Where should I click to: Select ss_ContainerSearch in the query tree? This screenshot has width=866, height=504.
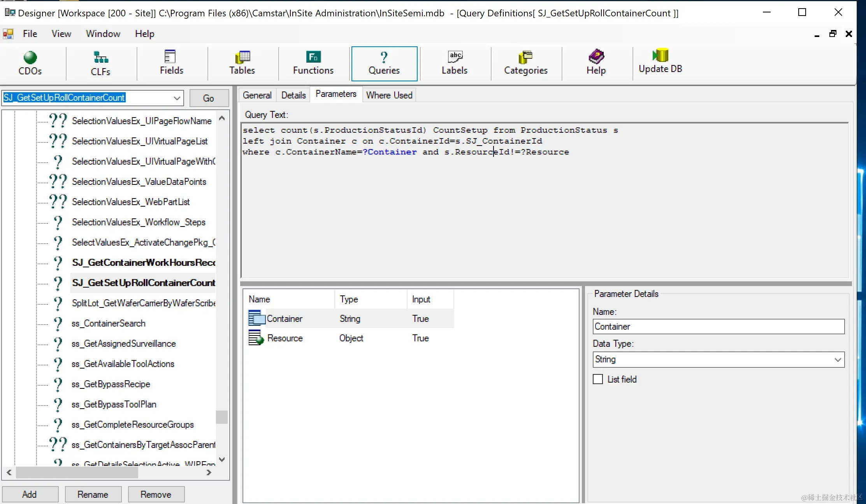pos(108,323)
